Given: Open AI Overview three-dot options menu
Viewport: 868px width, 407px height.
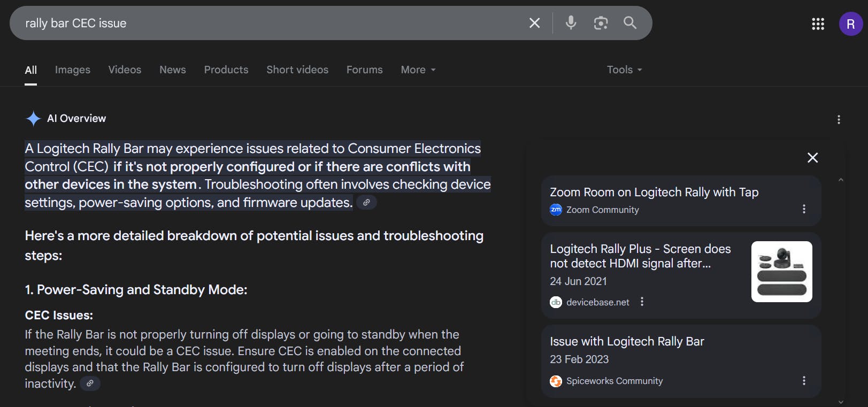Looking at the screenshot, I should (839, 120).
